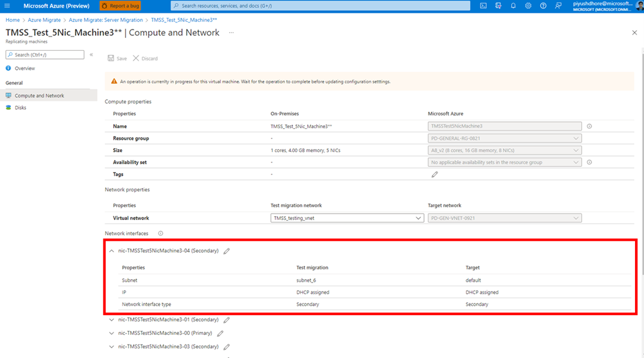Select Compute and Network menu item
The height and width of the screenshot is (358, 644).
[x=49, y=96]
